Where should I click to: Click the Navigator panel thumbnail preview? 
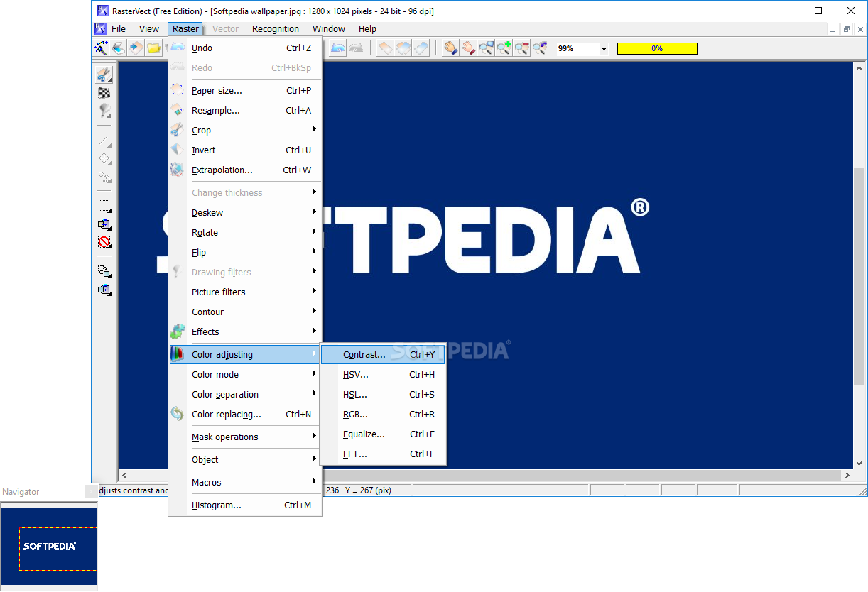pyautogui.click(x=49, y=547)
